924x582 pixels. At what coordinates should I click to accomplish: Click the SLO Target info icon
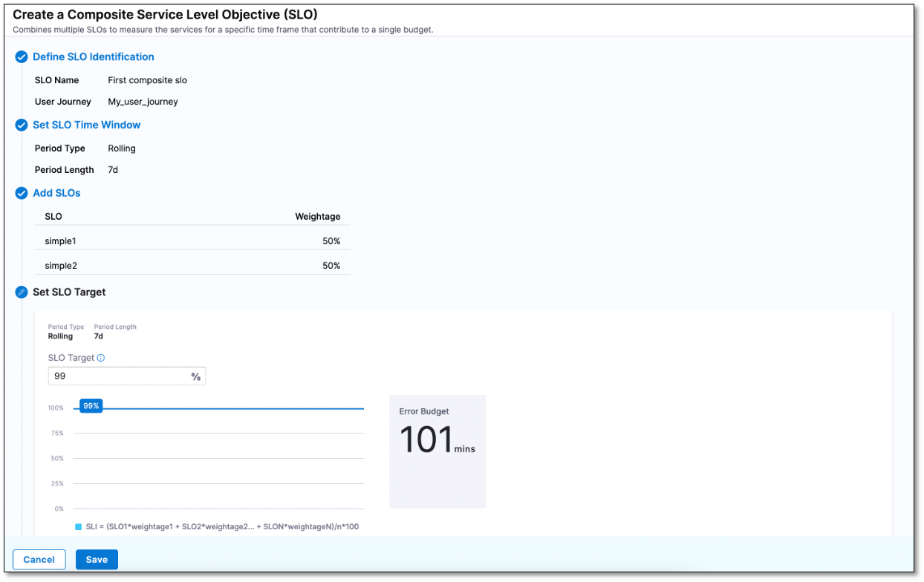[101, 358]
